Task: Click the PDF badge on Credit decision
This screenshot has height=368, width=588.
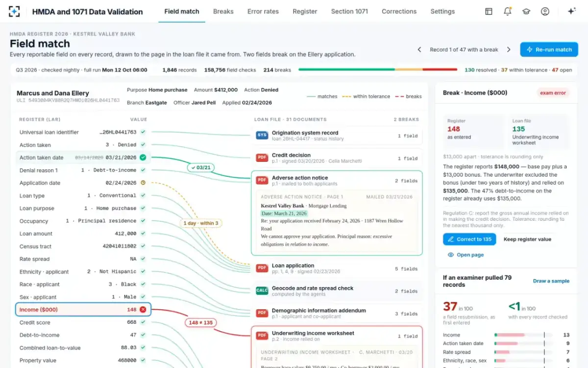Action: click(x=262, y=158)
